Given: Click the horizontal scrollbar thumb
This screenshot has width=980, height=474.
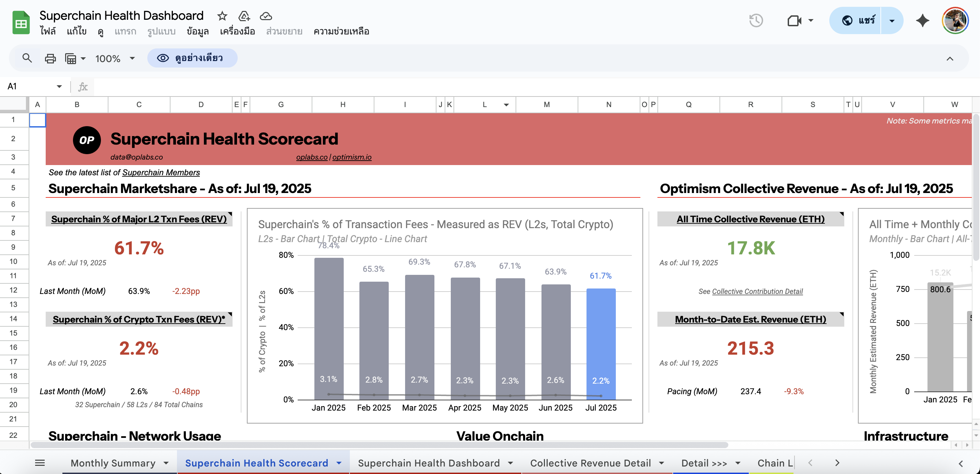Looking at the screenshot, I should (379, 445).
